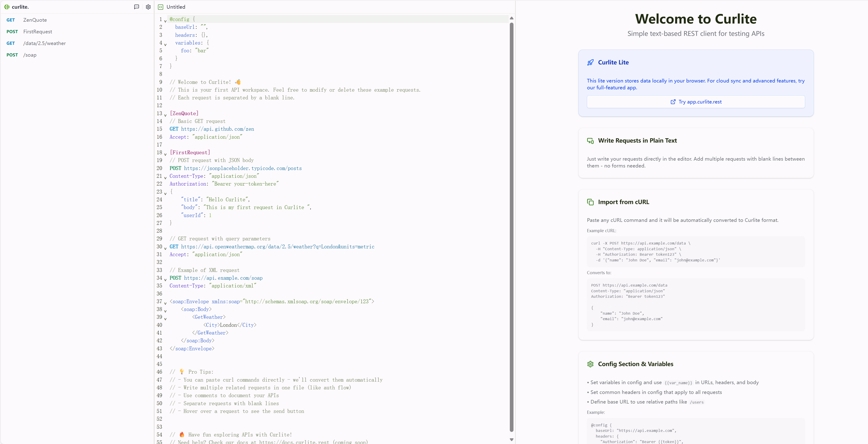868x444 pixels.
Task: Open the POST FirstRequest request
Action: 77,32
